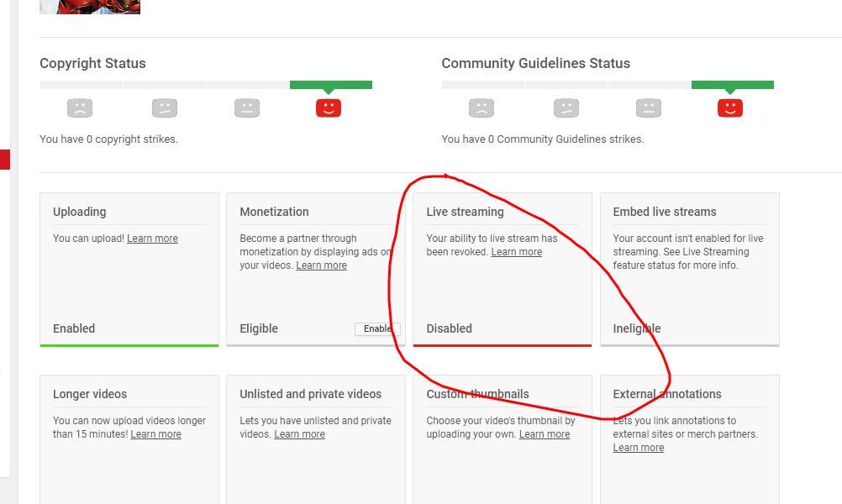Click 'You have 0 Community Guidelines strikes.' text
This screenshot has height=504, width=842.
543,139
